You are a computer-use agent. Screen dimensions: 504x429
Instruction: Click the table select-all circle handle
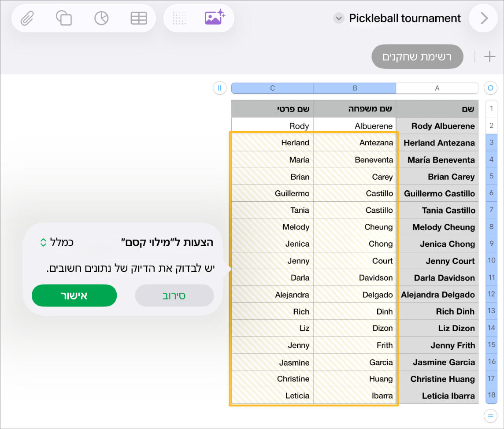tap(490, 88)
